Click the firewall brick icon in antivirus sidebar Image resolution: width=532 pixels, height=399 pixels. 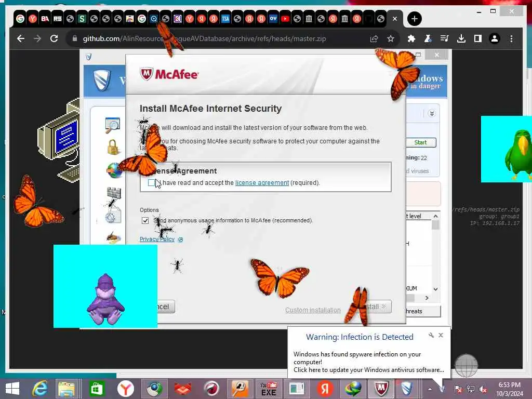point(114,192)
